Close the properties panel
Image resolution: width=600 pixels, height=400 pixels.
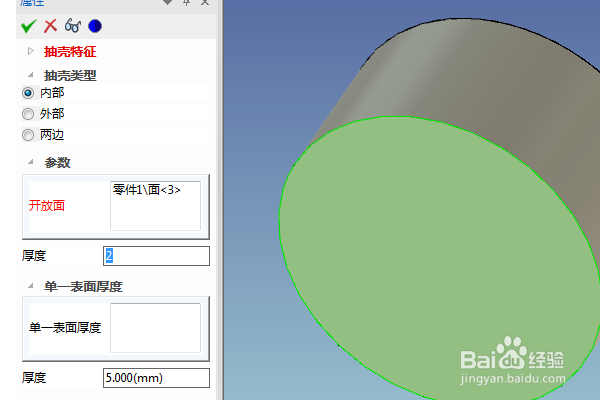205,2
